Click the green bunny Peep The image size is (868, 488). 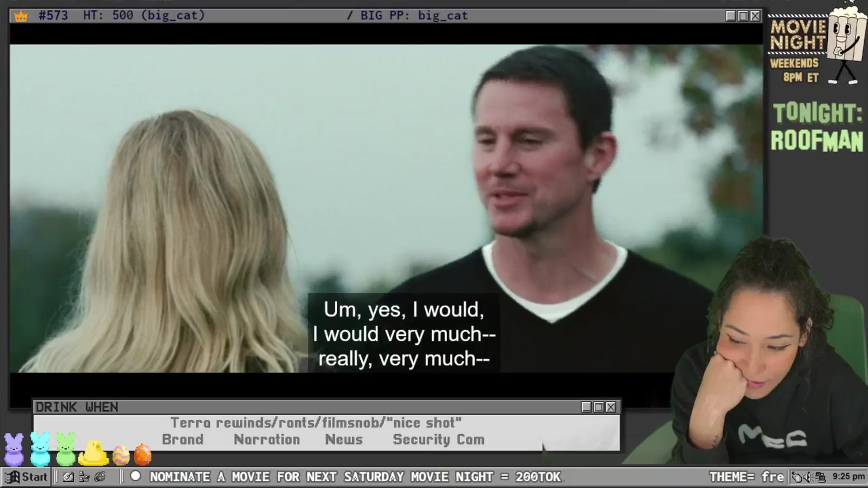coord(66,449)
